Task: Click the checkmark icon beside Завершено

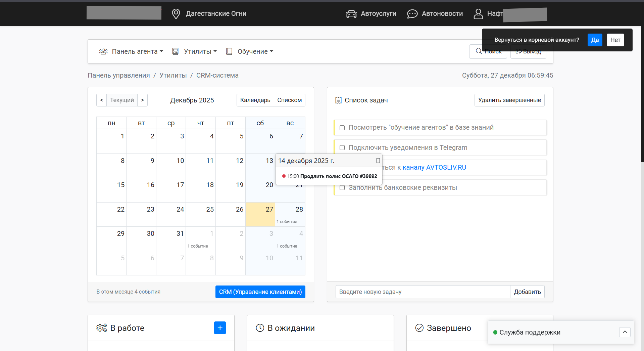Action: [419, 328]
